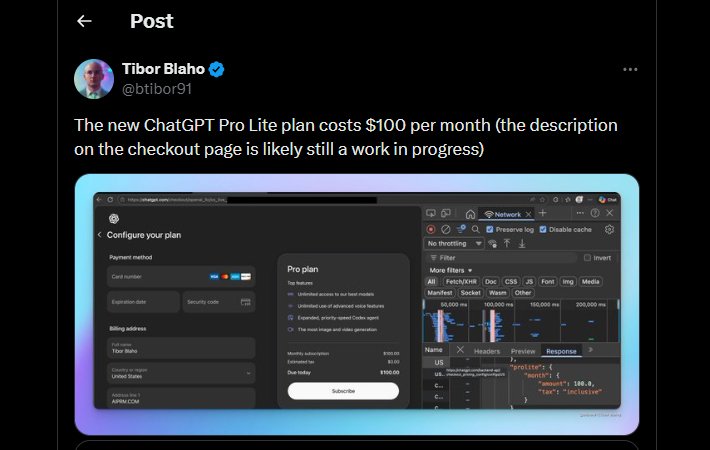Click the blue verified badge

216,69
